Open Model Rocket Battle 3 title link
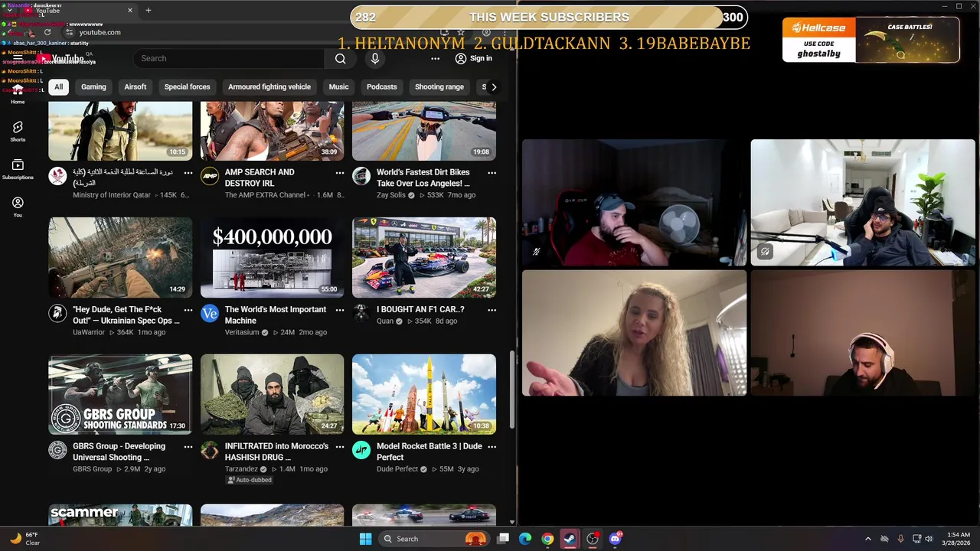The height and width of the screenshot is (551, 980). pos(430,452)
